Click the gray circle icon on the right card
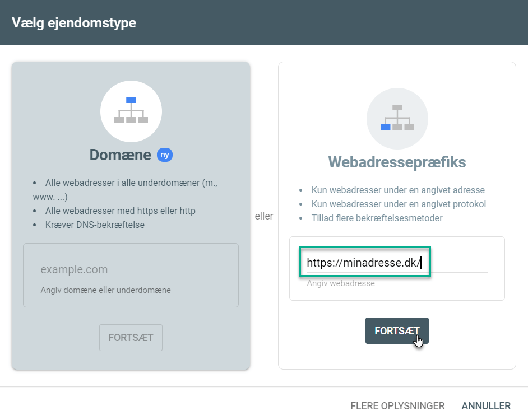The width and height of the screenshot is (528, 420). pyautogui.click(x=397, y=118)
